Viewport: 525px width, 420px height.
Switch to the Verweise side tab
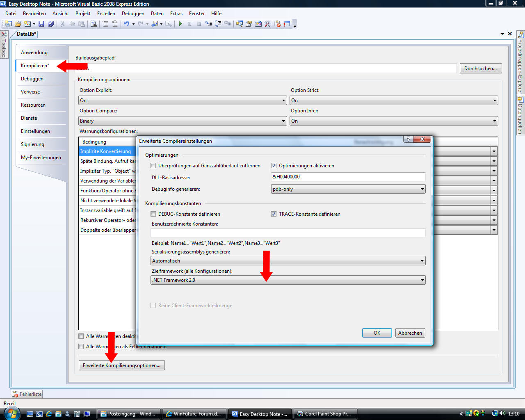31,92
